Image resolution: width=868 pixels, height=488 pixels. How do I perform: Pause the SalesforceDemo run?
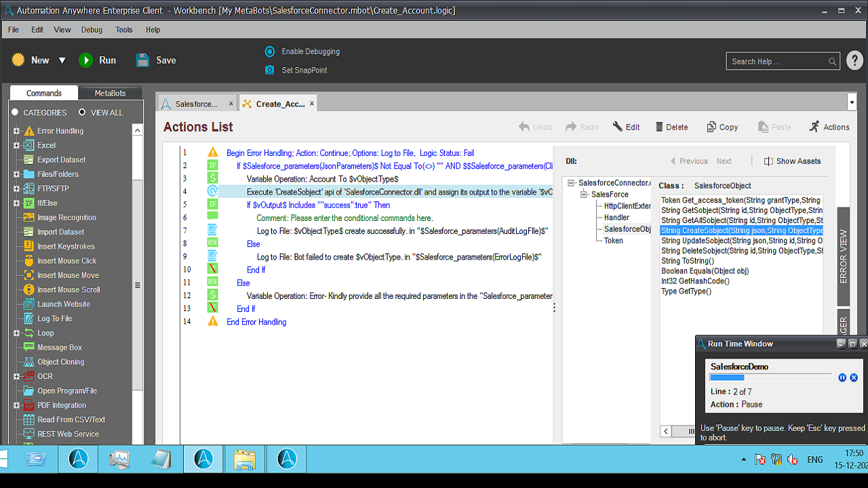(842, 378)
